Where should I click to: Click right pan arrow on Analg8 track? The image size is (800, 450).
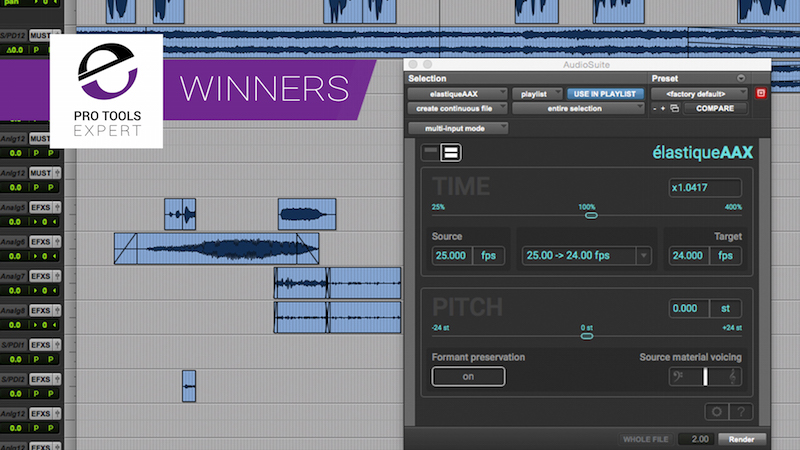click(54, 324)
